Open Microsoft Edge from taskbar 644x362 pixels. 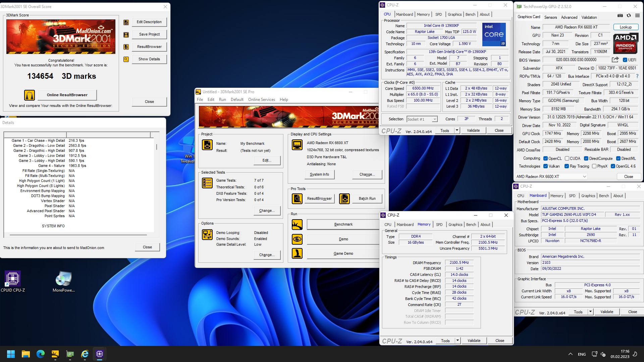pyautogui.click(x=41, y=354)
